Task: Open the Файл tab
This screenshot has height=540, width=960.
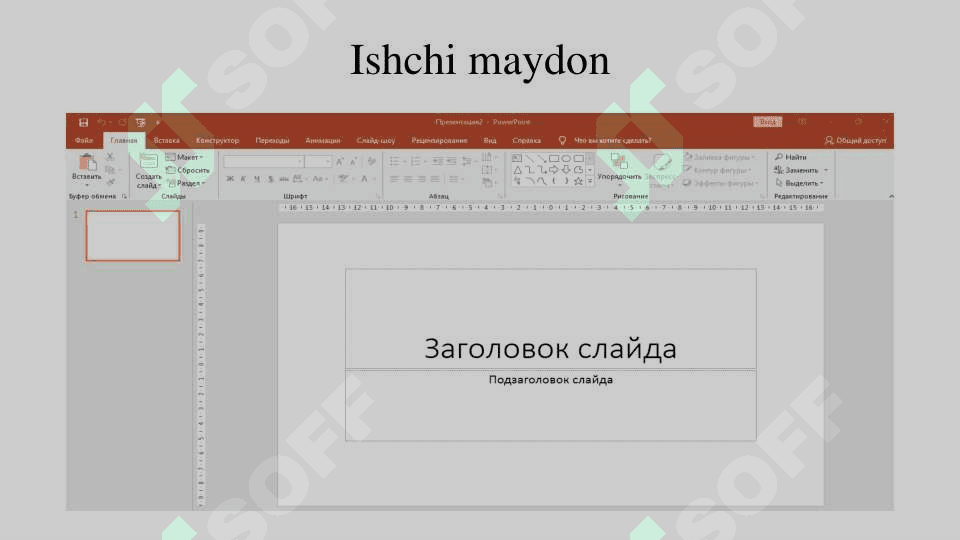Action: click(84, 140)
